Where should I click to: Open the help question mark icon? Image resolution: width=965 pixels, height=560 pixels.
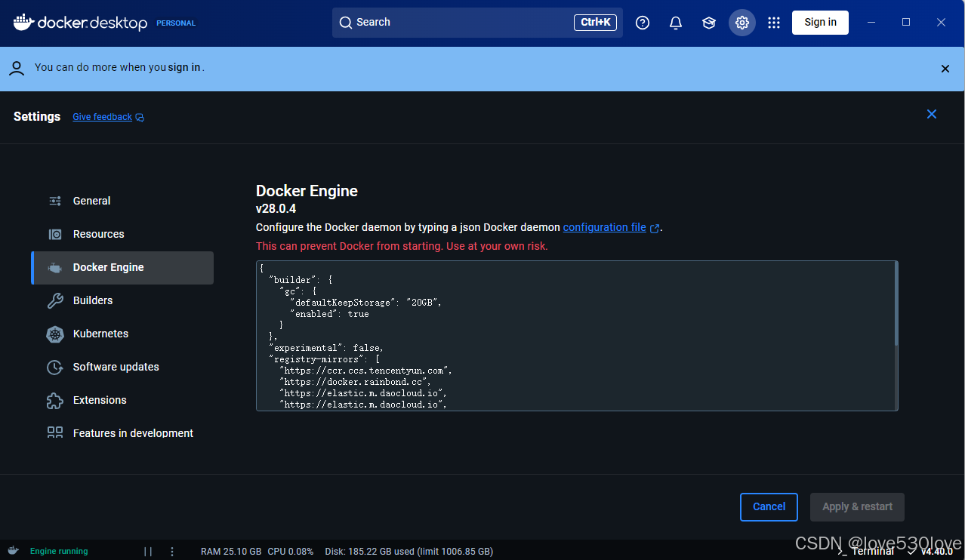coord(643,23)
